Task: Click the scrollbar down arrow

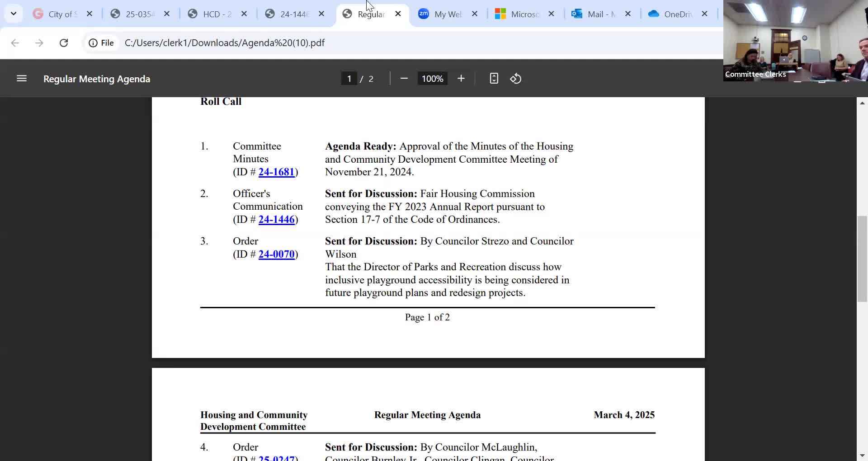Action: pos(862,456)
